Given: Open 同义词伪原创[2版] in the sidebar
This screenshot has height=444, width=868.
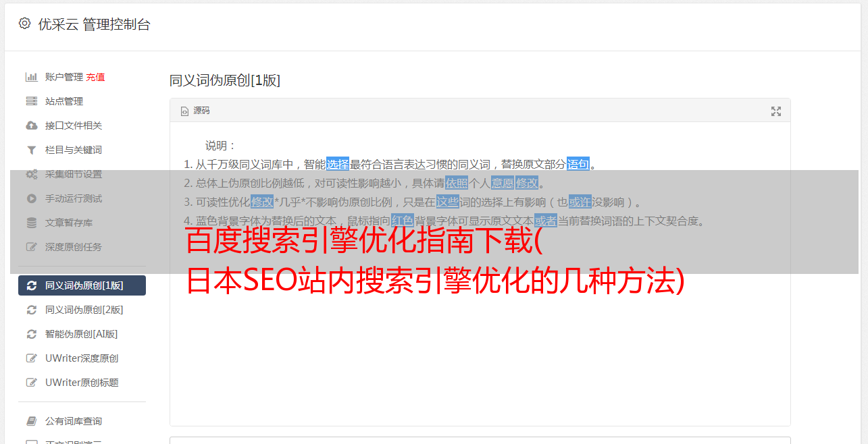Looking at the screenshot, I should pos(82,310).
